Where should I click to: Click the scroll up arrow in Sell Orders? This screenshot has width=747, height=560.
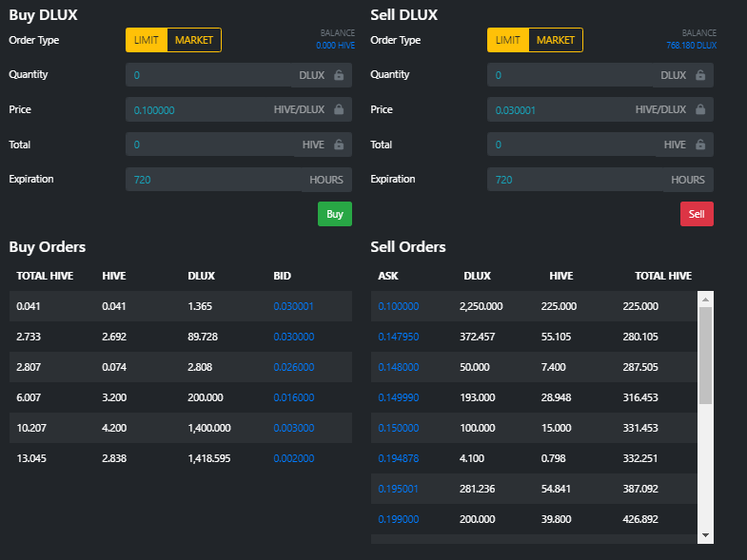705,299
